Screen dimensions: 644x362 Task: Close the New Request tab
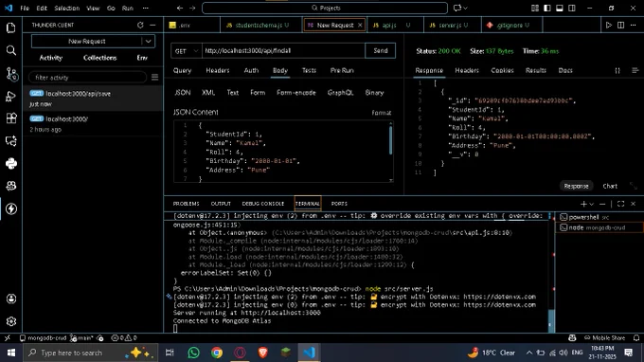(x=360, y=25)
